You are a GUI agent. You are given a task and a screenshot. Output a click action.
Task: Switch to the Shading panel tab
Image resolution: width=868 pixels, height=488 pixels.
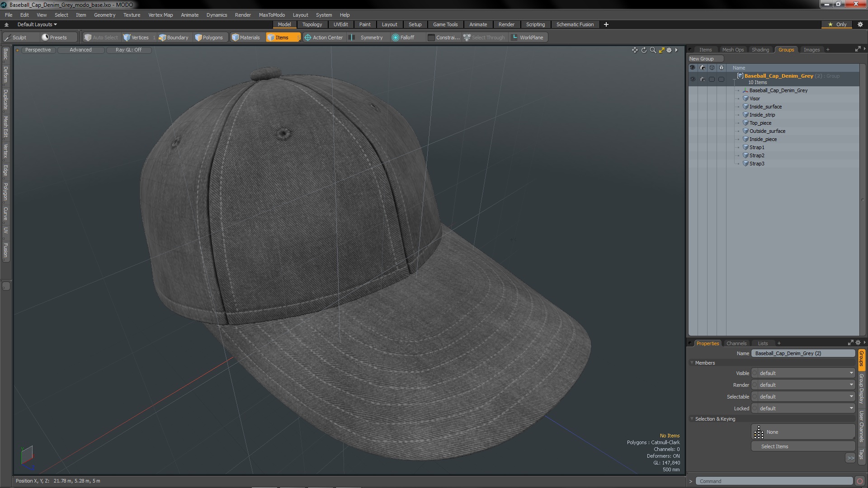coord(760,50)
